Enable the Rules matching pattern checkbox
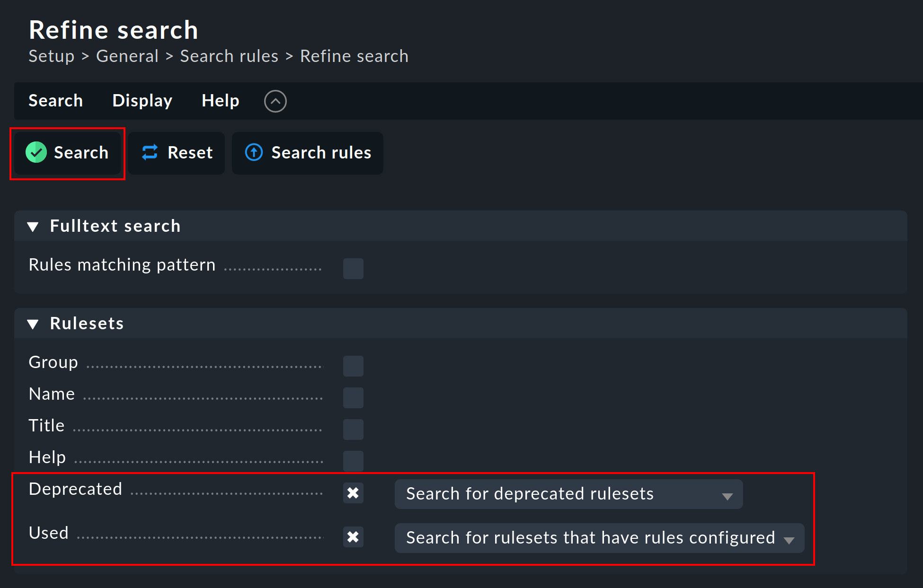923x588 pixels. point(353,268)
